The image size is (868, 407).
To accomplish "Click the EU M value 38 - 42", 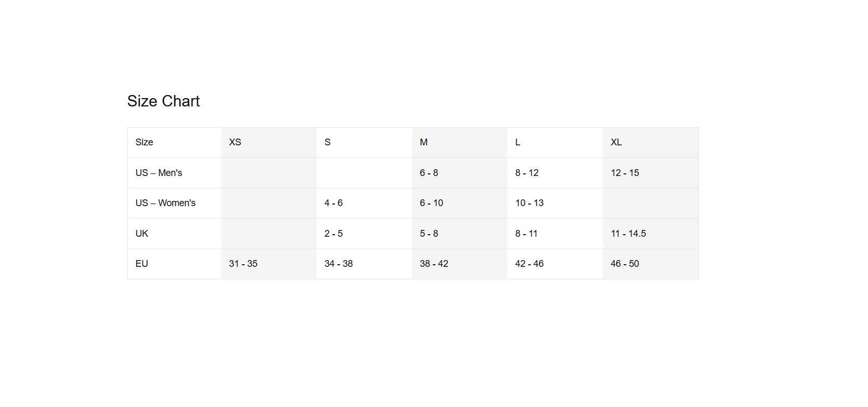I will [434, 264].
